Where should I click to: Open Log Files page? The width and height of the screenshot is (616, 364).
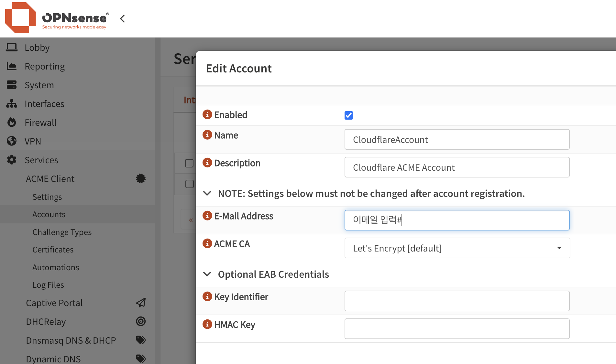(48, 285)
